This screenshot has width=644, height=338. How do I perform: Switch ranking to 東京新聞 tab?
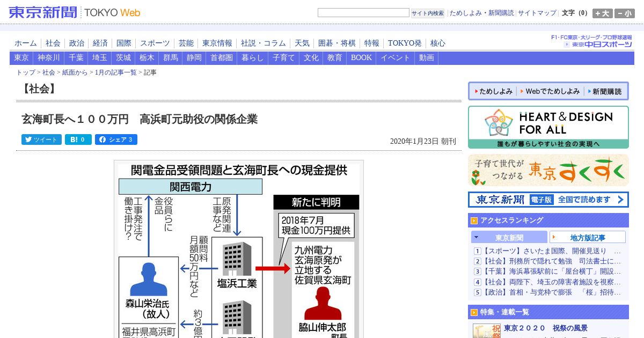[509, 237]
